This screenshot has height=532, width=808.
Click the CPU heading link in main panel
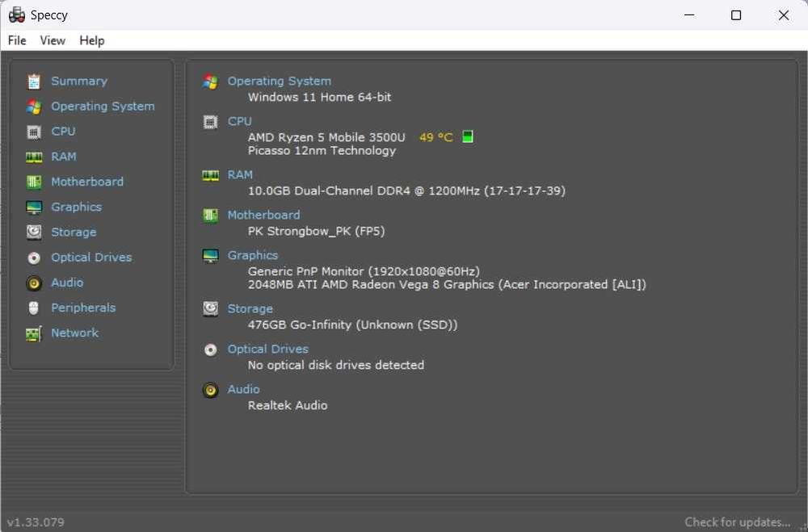tap(240, 122)
